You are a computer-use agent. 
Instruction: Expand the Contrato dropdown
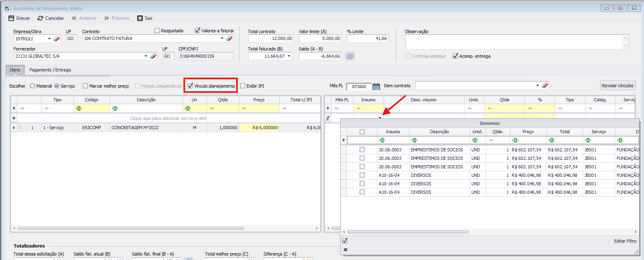coord(222,39)
